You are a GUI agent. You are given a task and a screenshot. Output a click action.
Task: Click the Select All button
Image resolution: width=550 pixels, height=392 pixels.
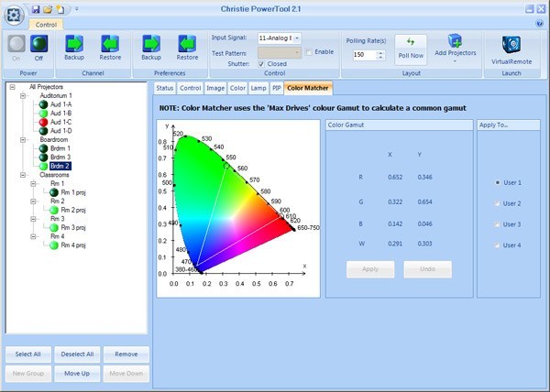click(x=28, y=354)
